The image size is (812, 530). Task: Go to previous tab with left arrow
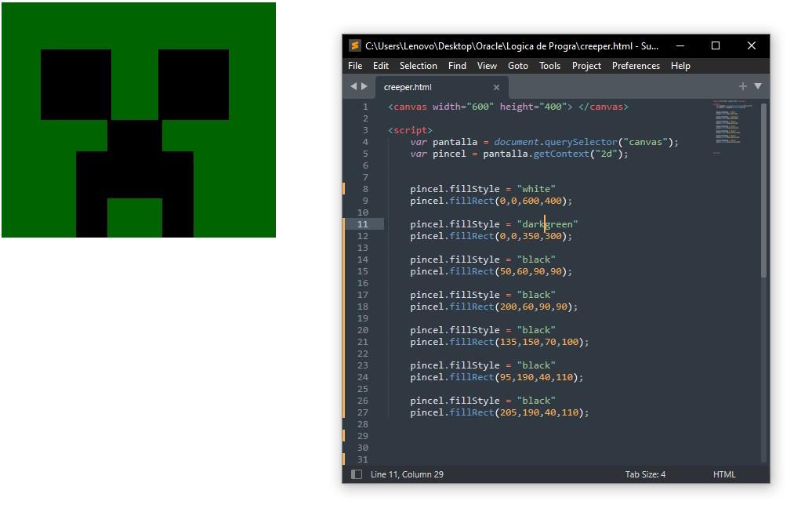(353, 86)
